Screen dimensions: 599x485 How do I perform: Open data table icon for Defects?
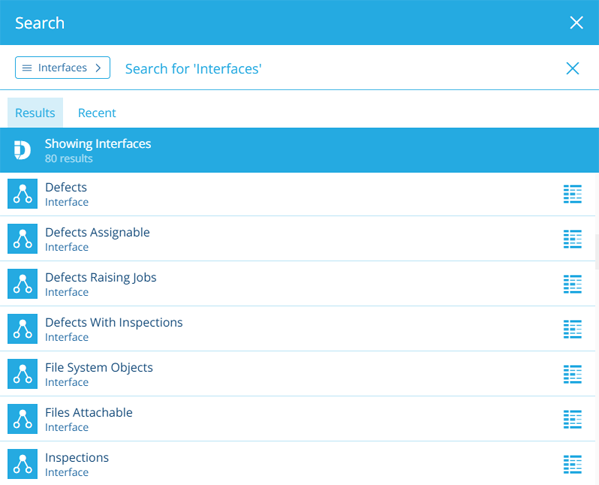point(572,194)
